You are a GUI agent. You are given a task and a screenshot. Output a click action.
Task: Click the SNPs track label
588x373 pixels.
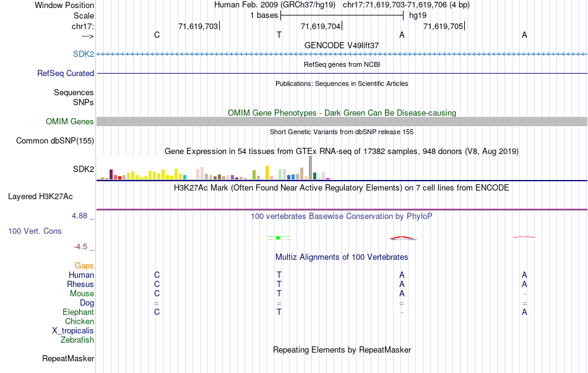84,102
